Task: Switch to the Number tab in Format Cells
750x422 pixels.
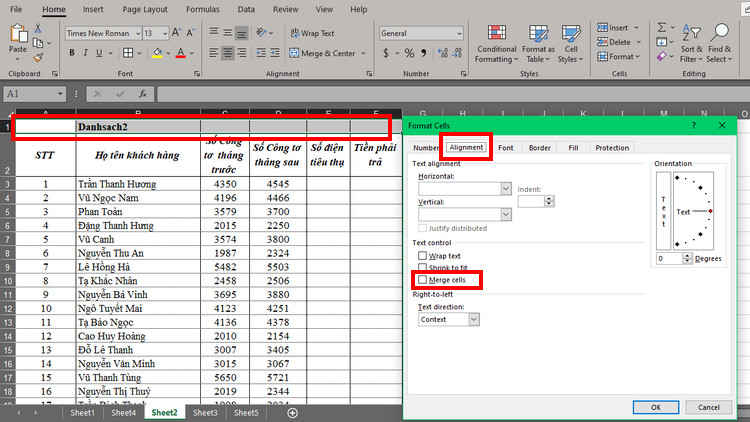Action: pyautogui.click(x=426, y=148)
